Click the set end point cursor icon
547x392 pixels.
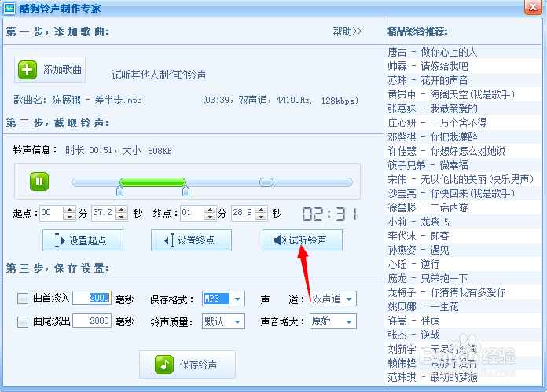point(169,240)
